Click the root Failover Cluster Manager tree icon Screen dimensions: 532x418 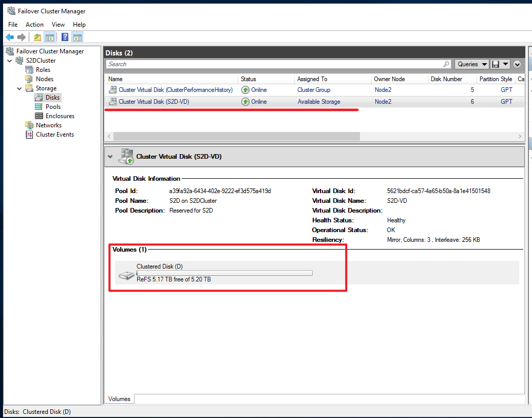pos(10,51)
